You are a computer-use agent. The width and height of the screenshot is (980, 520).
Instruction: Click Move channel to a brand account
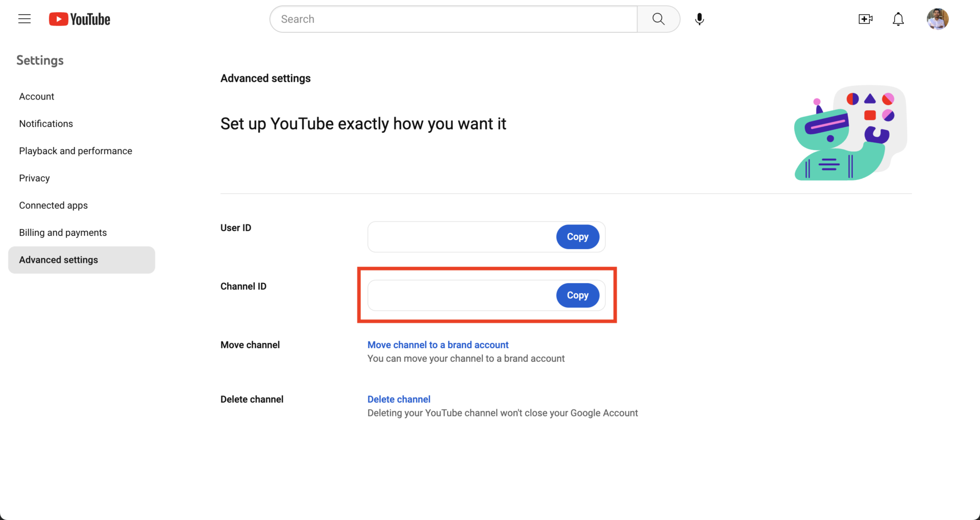438,345
